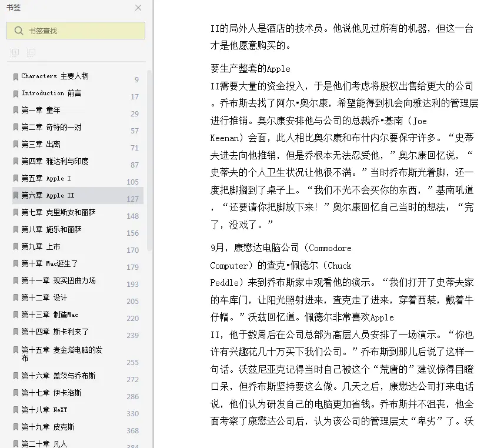Image resolution: width=484 pixels, height=448 pixels.
Task: Select 第十四章 斯卡利来了
Action: (55, 332)
